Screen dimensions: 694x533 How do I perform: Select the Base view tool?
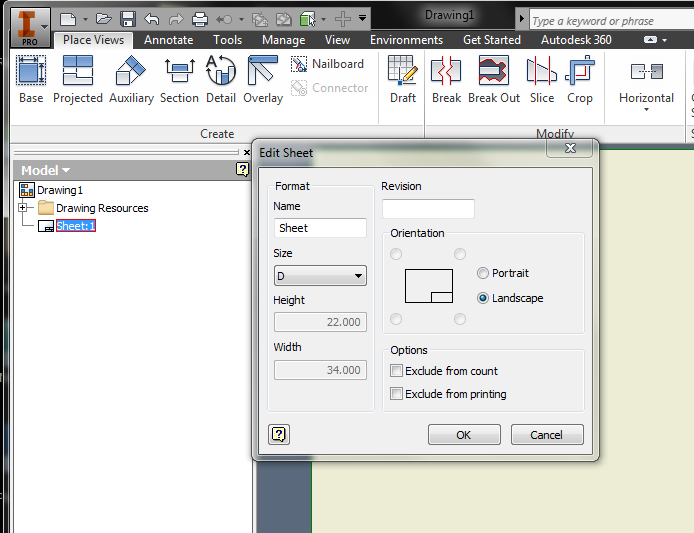click(31, 80)
